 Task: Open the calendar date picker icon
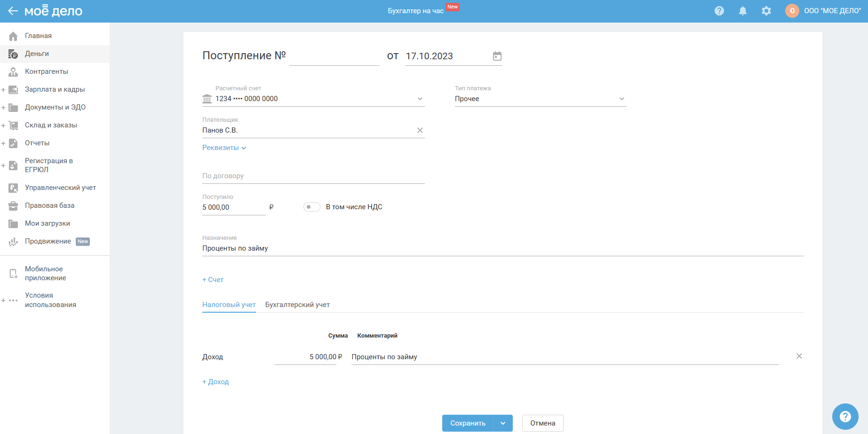497,56
